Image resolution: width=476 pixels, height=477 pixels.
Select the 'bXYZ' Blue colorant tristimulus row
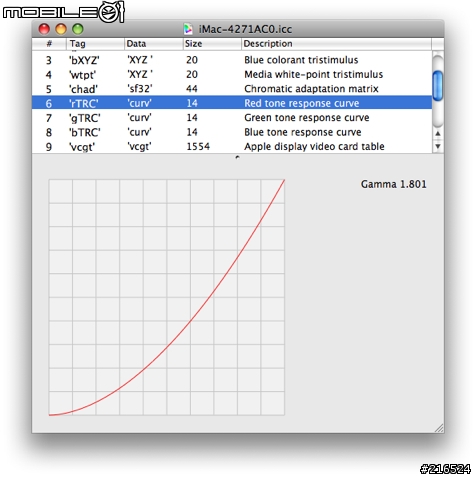tap(232, 60)
